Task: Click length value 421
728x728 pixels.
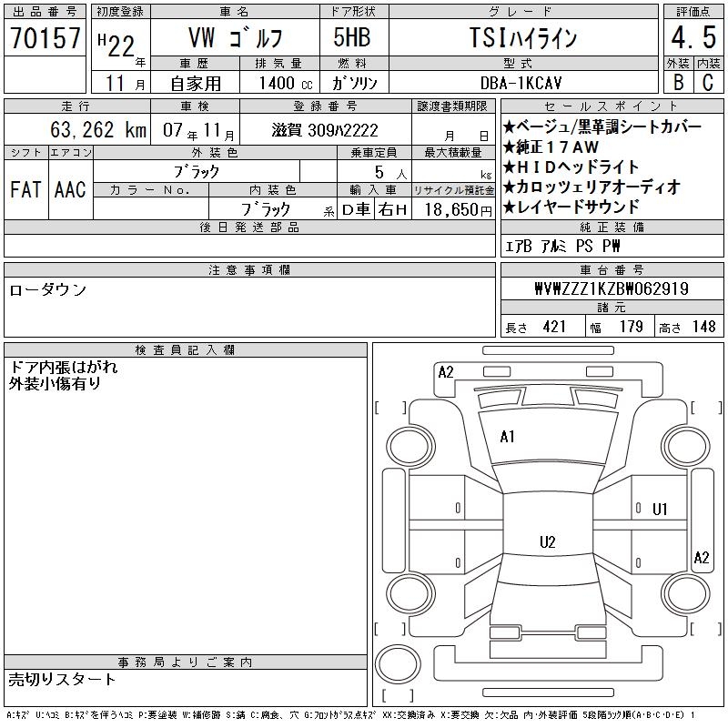Action: (555, 327)
